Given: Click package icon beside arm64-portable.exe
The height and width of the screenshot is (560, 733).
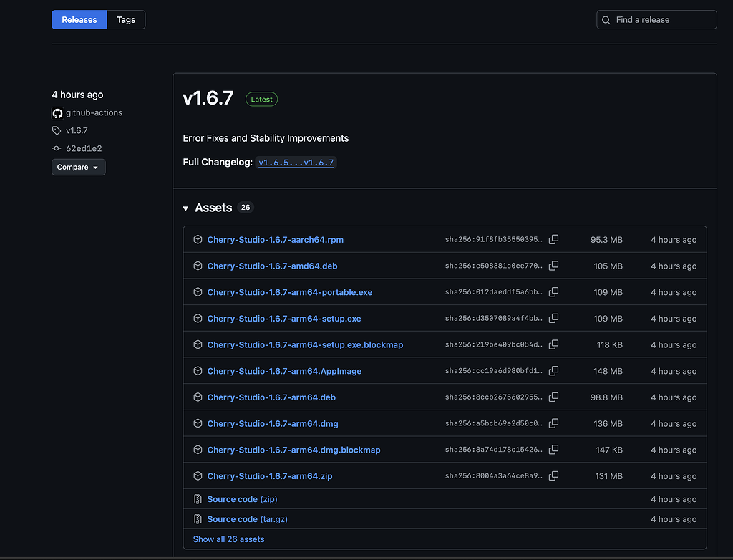Looking at the screenshot, I should click(x=198, y=292).
